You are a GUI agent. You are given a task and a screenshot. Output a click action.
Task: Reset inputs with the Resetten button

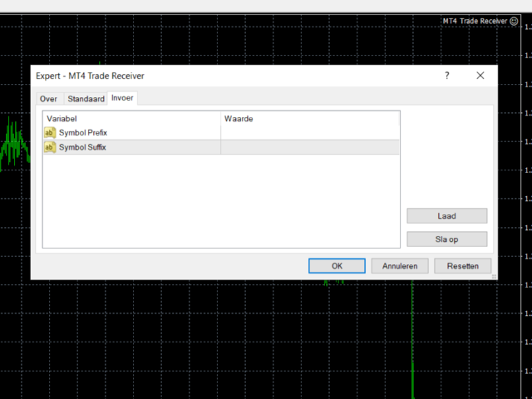(463, 266)
